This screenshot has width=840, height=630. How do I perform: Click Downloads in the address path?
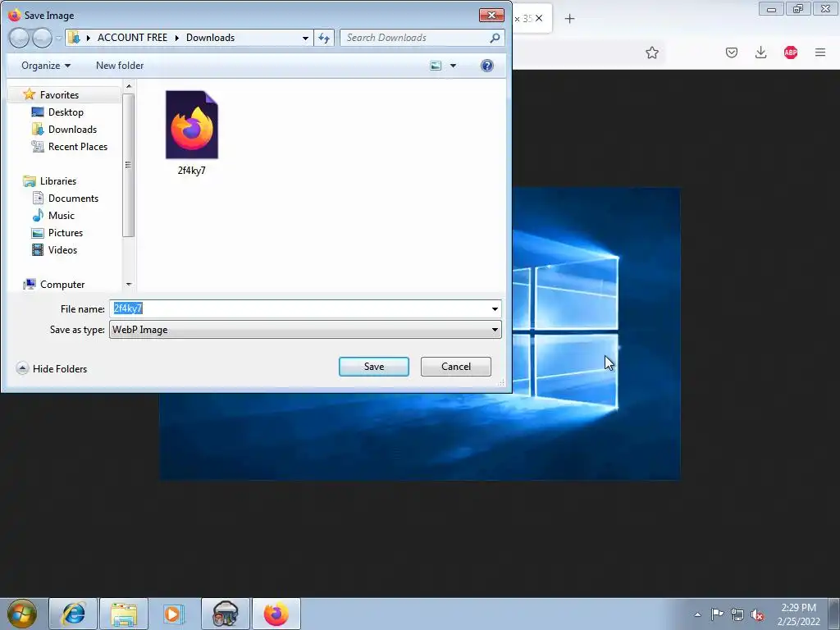point(210,38)
